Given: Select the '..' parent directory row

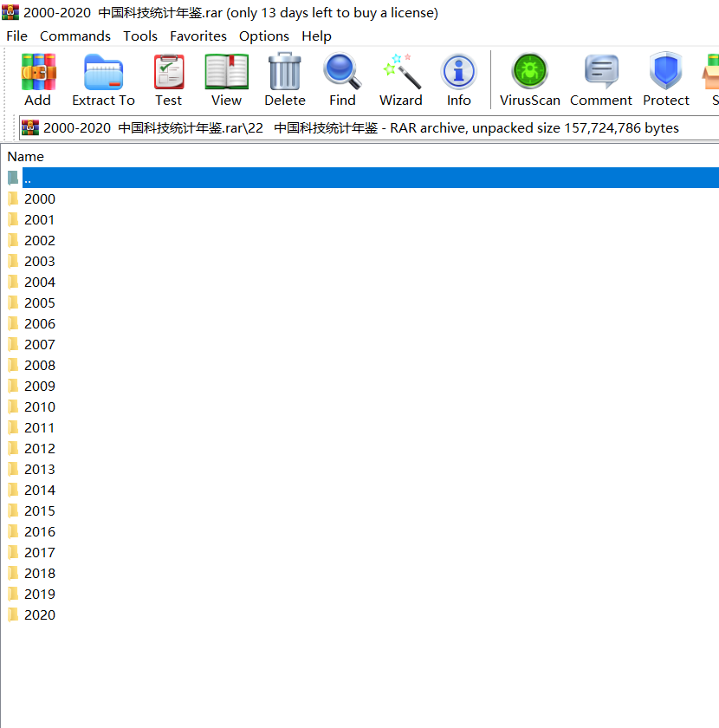Looking at the screenshot, I should [x=371, y=178].
